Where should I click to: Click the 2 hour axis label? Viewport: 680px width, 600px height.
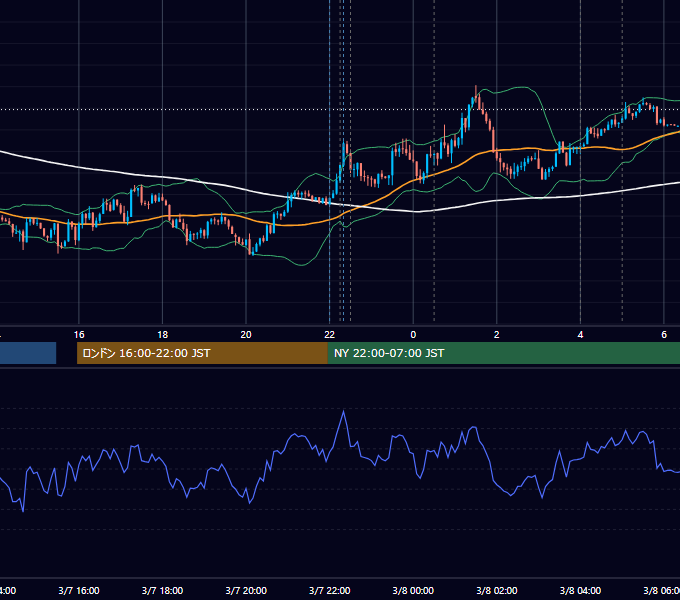point(497,335)
